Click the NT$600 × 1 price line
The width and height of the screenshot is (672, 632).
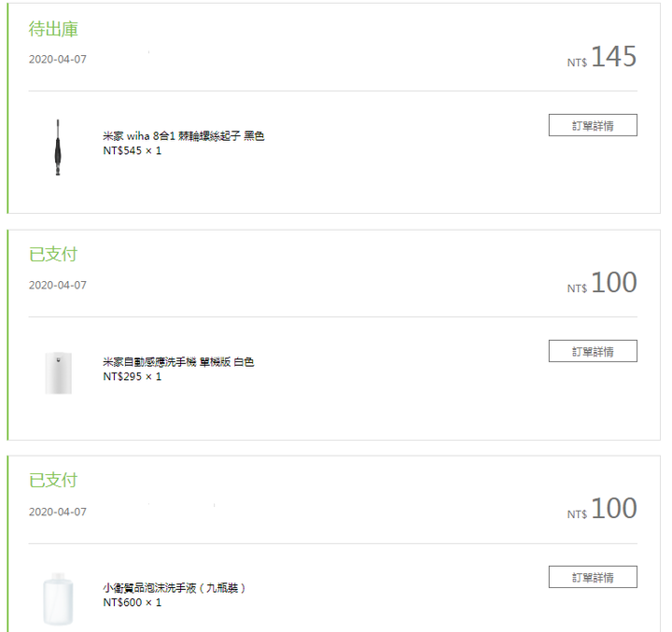[x=133, y=602]
